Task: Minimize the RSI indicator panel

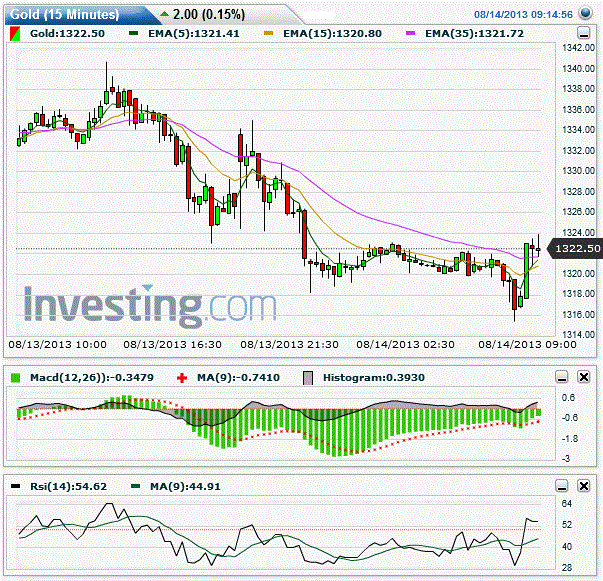Action: coord(562,486)
